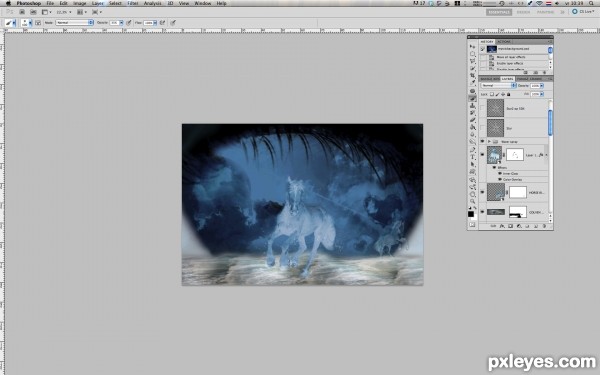Screen dimensions: 600x375
Task: Delete layer using trash icon
Action: pyautogui.click(x=544, y=226)
